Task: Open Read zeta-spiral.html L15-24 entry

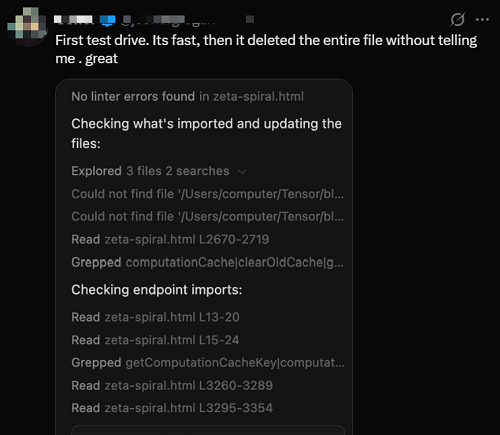Action: point(155,340)
